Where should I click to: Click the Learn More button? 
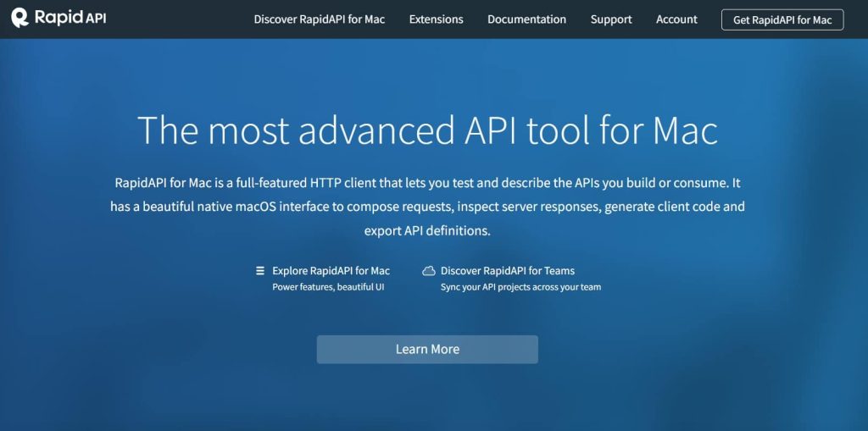pyautogui.click(x=427, y=349)
